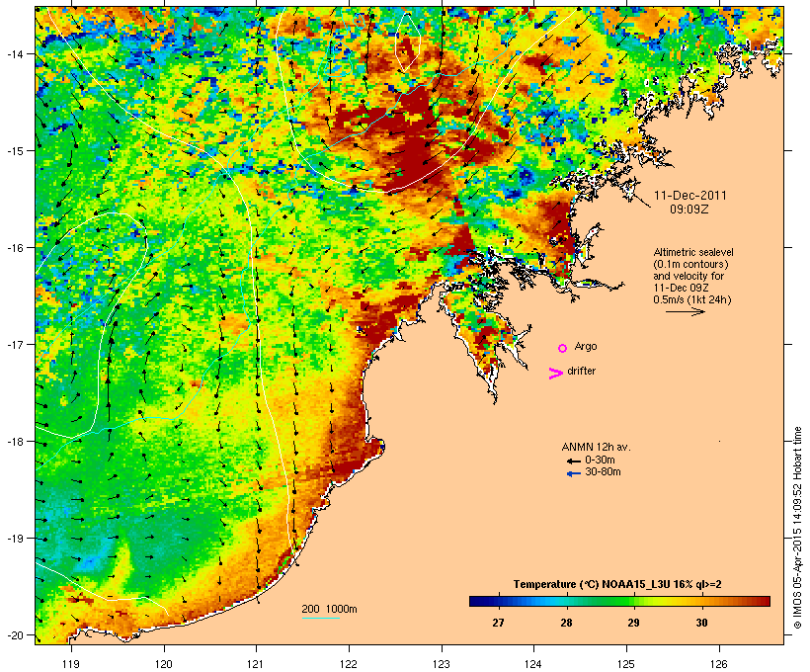Viewport: 810px width, 672px height.
Task: Click longitude axis label 123
Action: pyautogui.click(x=442, y=664)
